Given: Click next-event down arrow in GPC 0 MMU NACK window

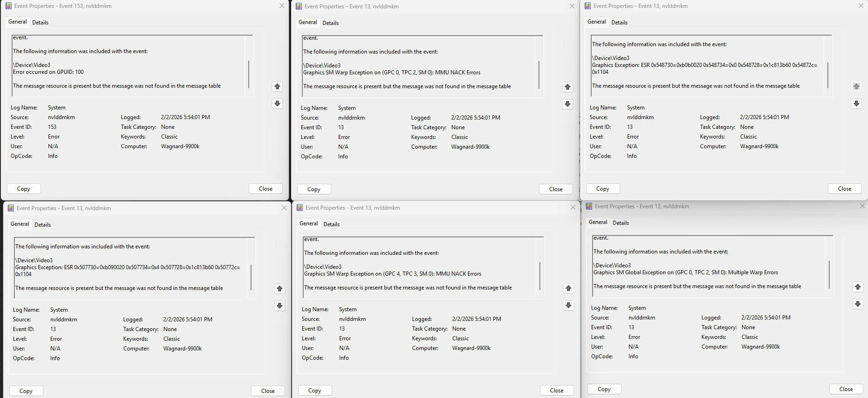Looking at the screenshot, I should pyautogui.click(x=568, y=104).
